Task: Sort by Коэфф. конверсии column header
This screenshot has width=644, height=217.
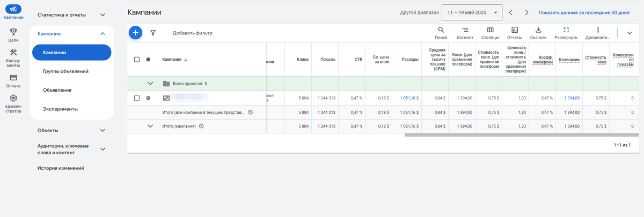Action: tap(542, 60)
